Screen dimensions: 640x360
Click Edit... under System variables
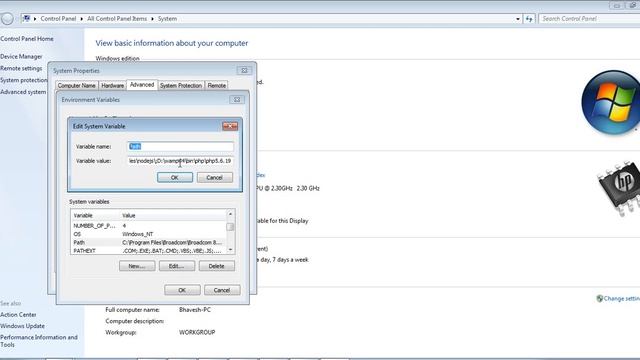tap(177, 266)
